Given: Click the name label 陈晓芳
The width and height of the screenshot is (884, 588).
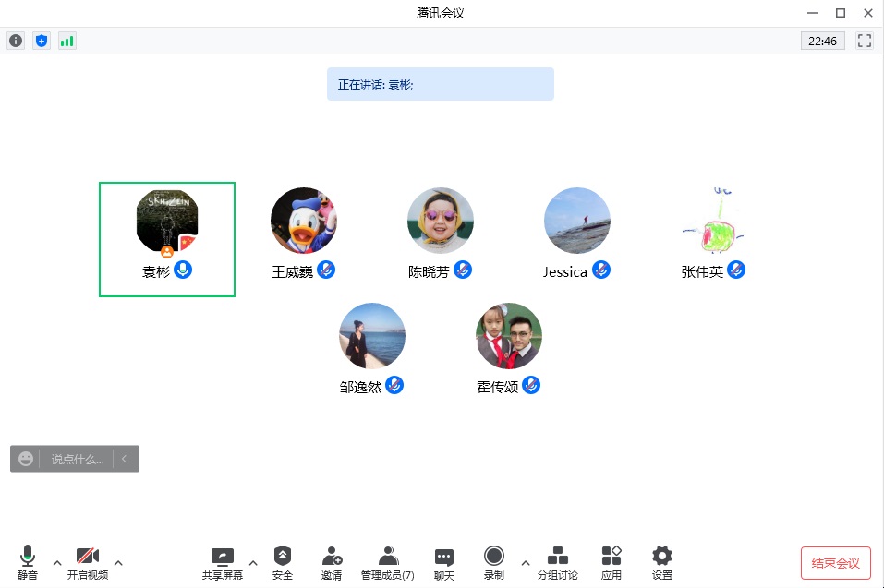Looking at the screenshot, I should pos(429,272).
